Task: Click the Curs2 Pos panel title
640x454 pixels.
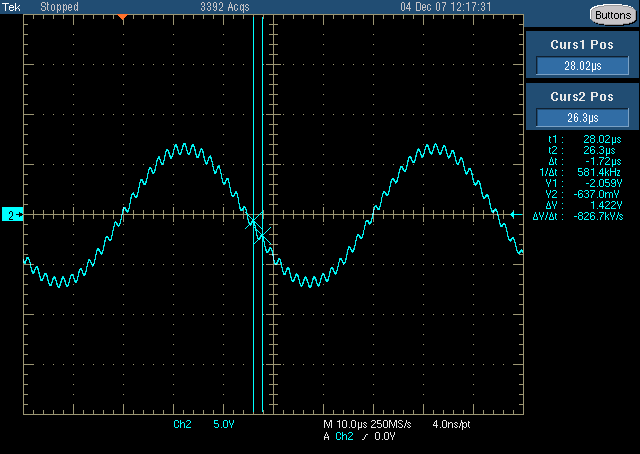Action: click(582, 97)
